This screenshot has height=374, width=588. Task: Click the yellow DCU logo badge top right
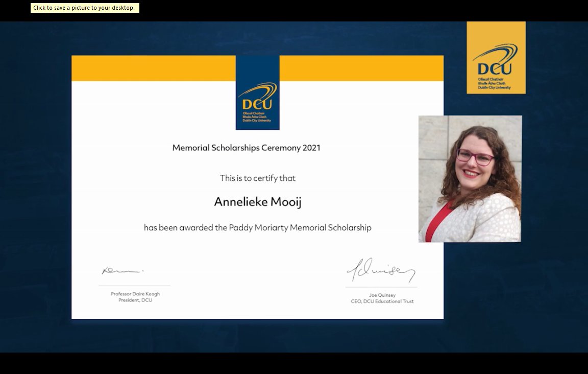point(496,58)
